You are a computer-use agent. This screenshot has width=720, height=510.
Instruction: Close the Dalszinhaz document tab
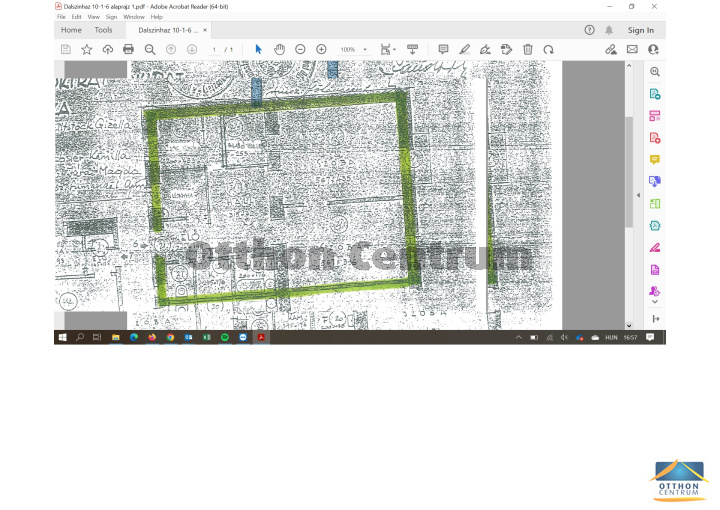[x=205, y=30]
